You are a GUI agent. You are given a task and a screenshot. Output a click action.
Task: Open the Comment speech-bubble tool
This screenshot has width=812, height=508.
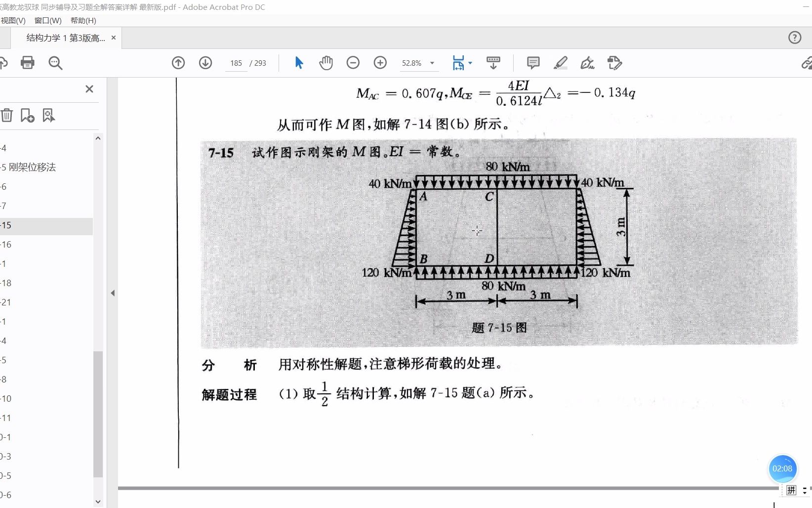533,63
